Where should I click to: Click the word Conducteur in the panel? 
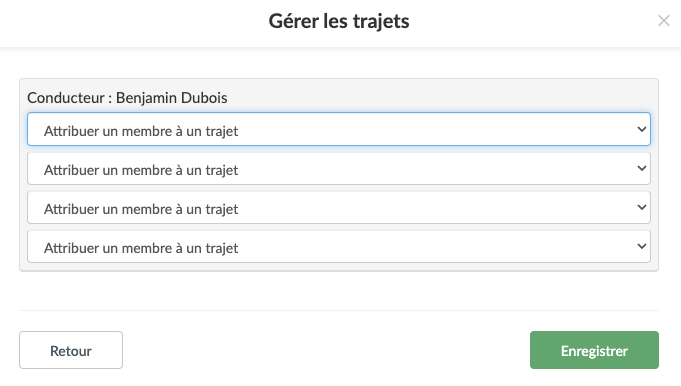click(66, 98)
